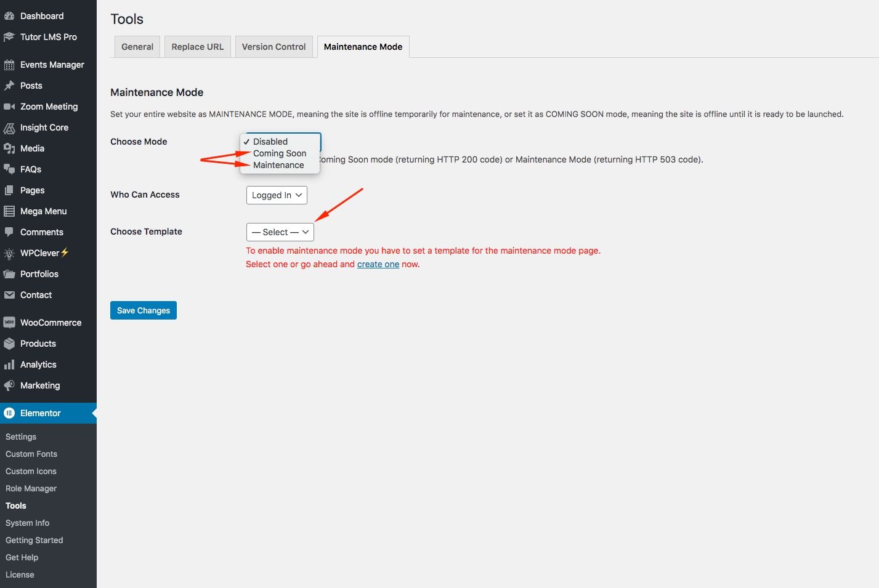879x588 pixels.
Task: Click the Zoom Meeting camera icon
Action: point(9,107)
